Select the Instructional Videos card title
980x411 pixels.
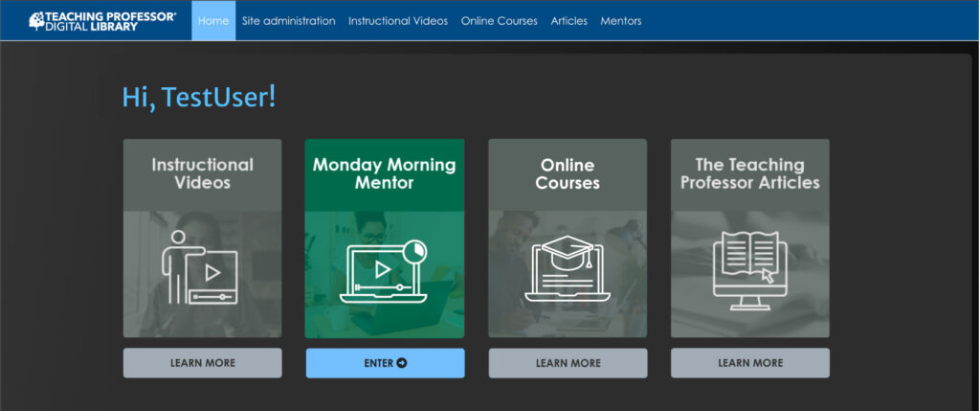click(203, 174)
